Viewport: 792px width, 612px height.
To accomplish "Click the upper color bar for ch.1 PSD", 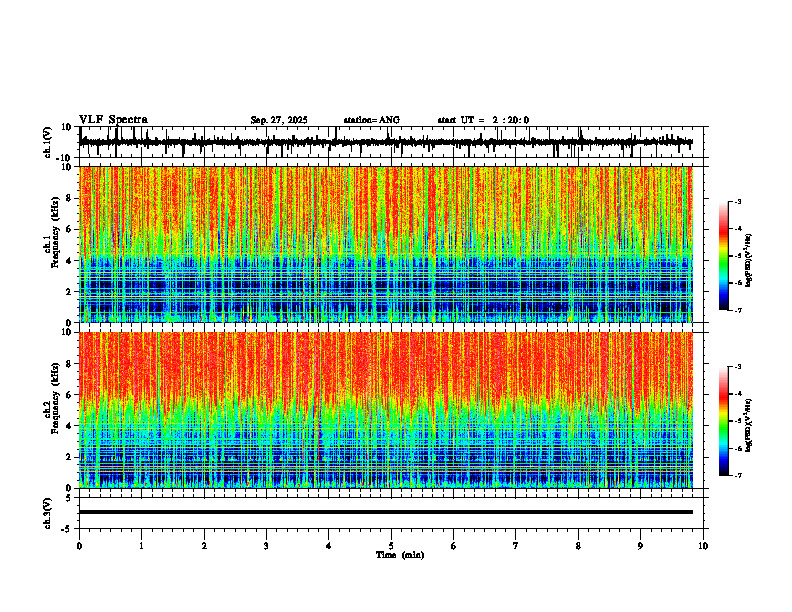I will [724, 256].
